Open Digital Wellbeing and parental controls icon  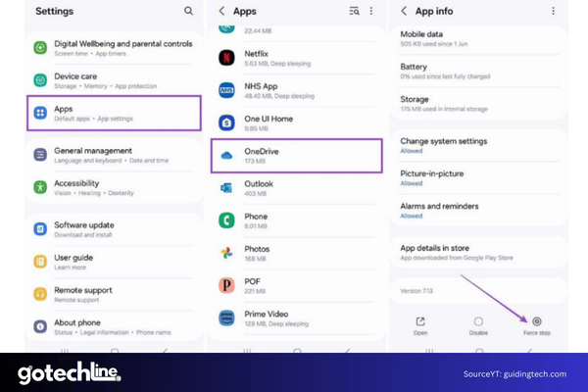coord(40,48)
